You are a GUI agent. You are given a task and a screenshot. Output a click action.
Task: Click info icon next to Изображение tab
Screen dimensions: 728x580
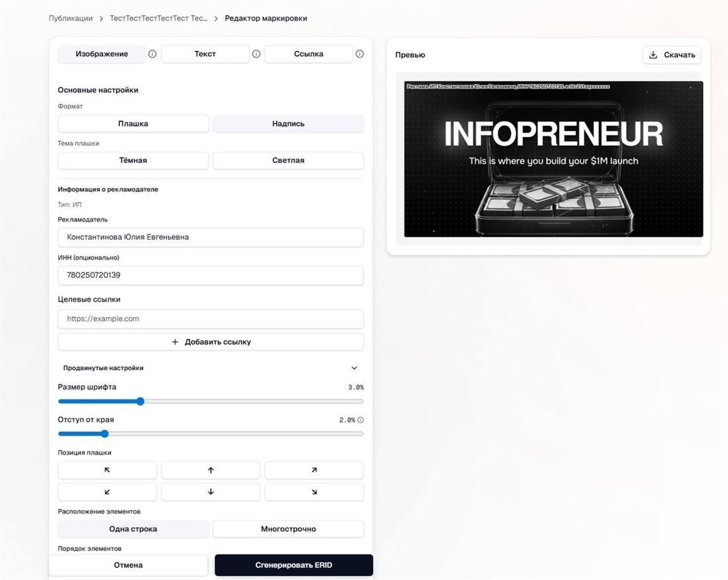tap(152, 54)
